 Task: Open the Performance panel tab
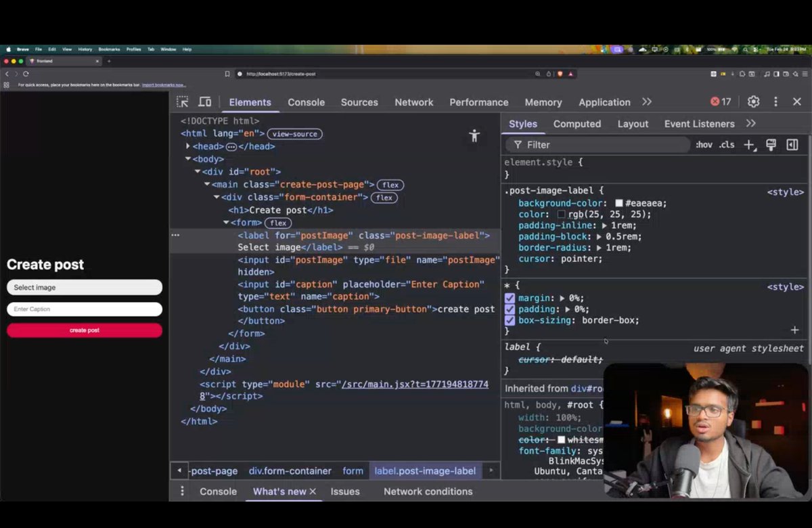[x=479, y=102]
